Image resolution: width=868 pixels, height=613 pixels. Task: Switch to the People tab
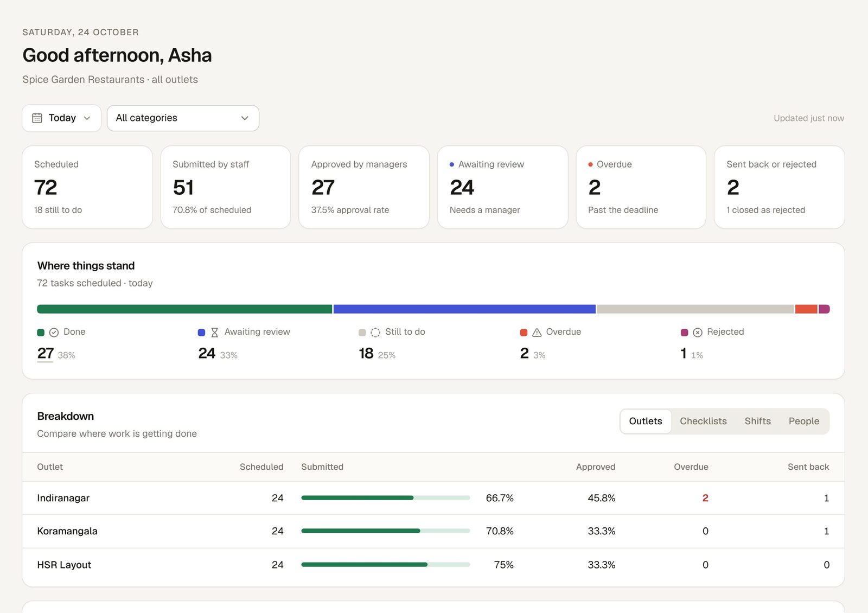point(803,421)
